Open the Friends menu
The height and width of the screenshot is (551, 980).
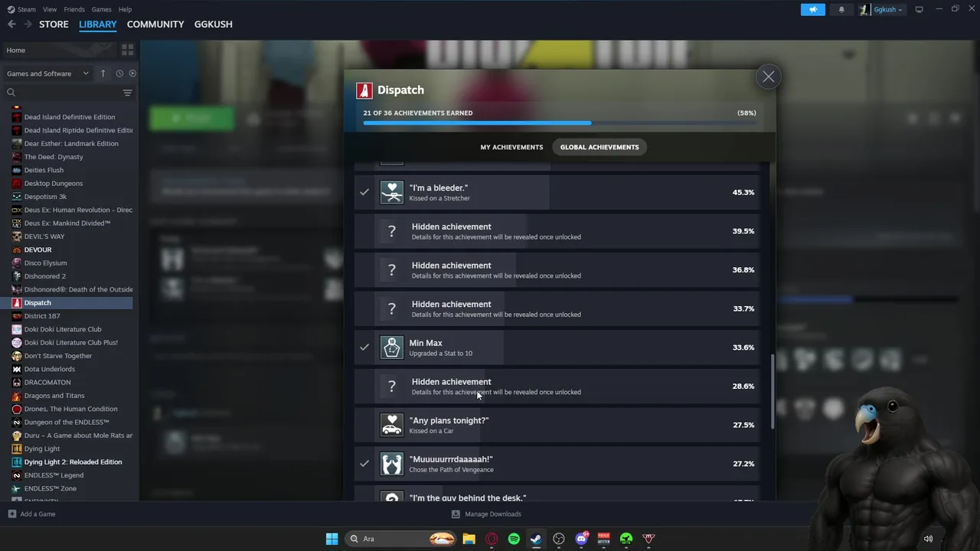tap(74, 9)
